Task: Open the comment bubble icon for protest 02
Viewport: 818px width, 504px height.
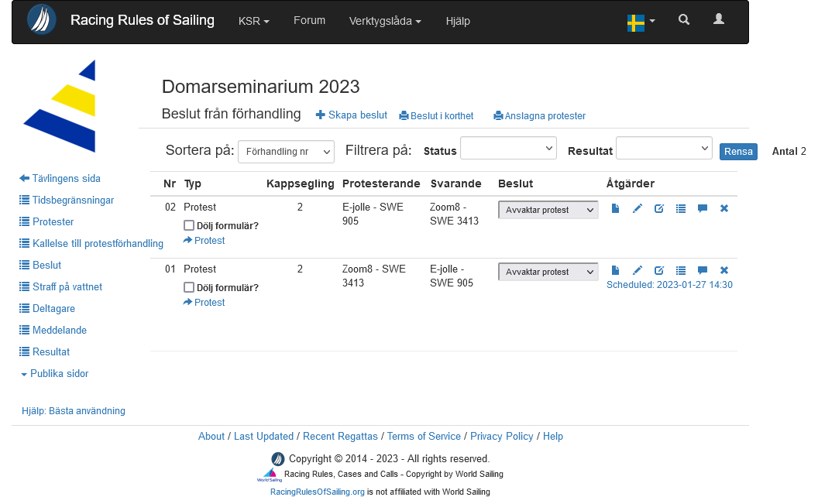Action: click(x=703, y=208)
